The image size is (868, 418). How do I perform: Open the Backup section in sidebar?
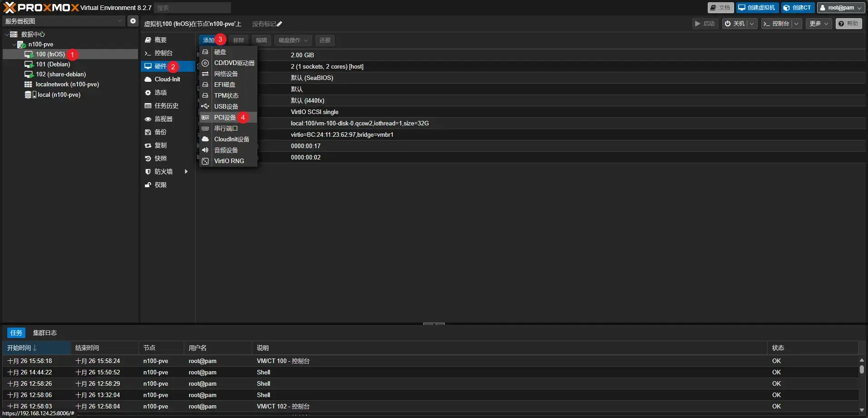pyautogui.click(x=160, y=132)
